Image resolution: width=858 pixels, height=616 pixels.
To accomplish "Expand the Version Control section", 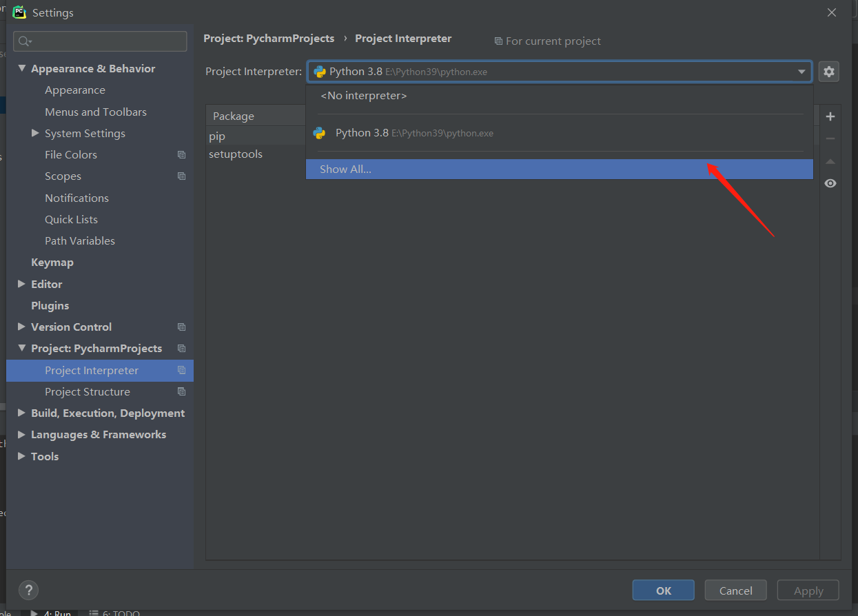I will coord(22,327).
